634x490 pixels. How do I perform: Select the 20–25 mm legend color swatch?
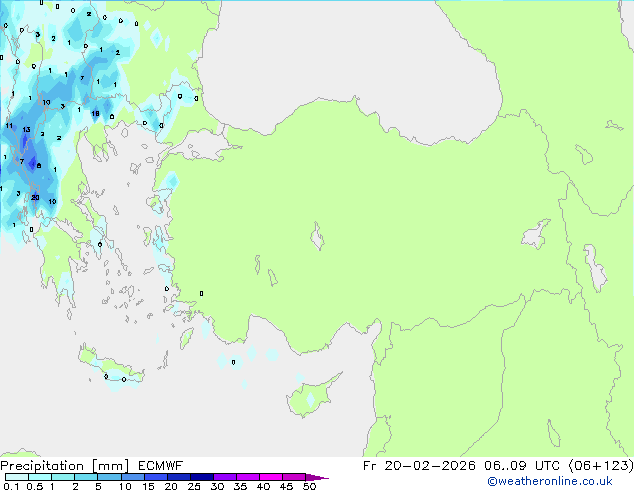click(x=178, y=477)
